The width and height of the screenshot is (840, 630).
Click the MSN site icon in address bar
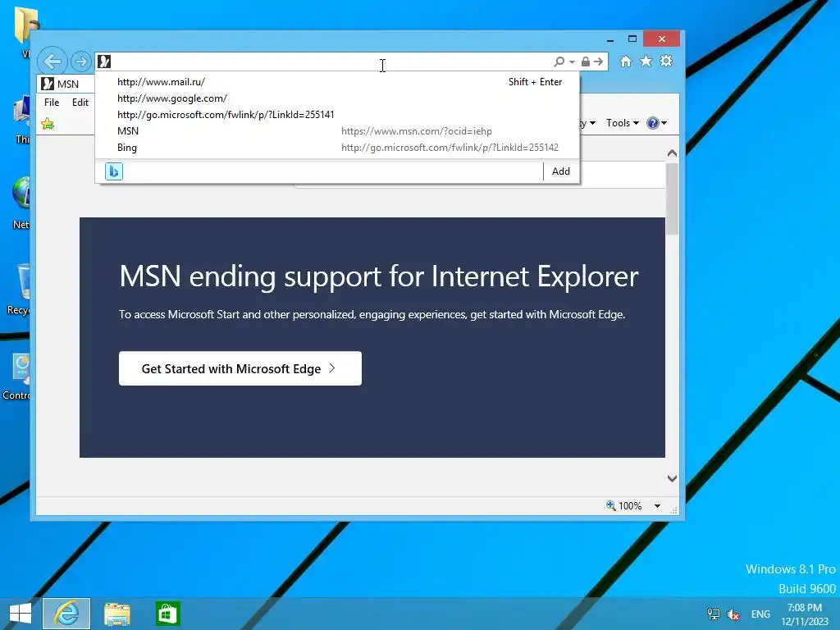click(x=104, y=62)
